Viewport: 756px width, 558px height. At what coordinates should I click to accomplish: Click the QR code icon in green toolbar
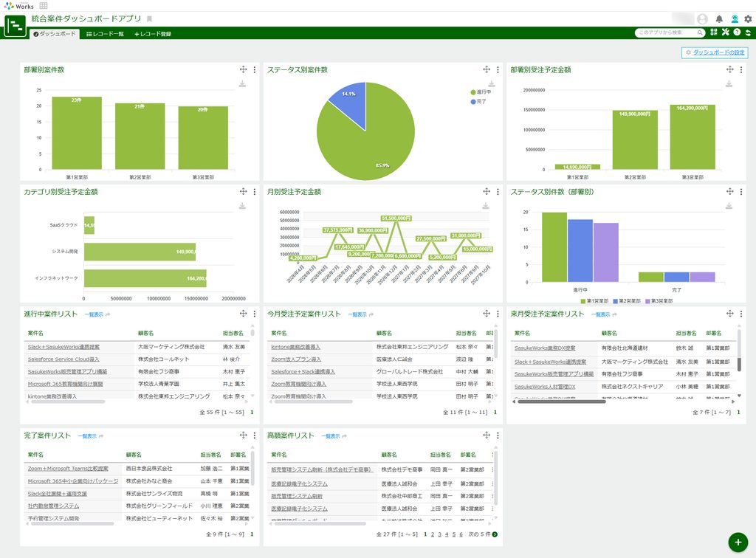(x=714, y=32)
